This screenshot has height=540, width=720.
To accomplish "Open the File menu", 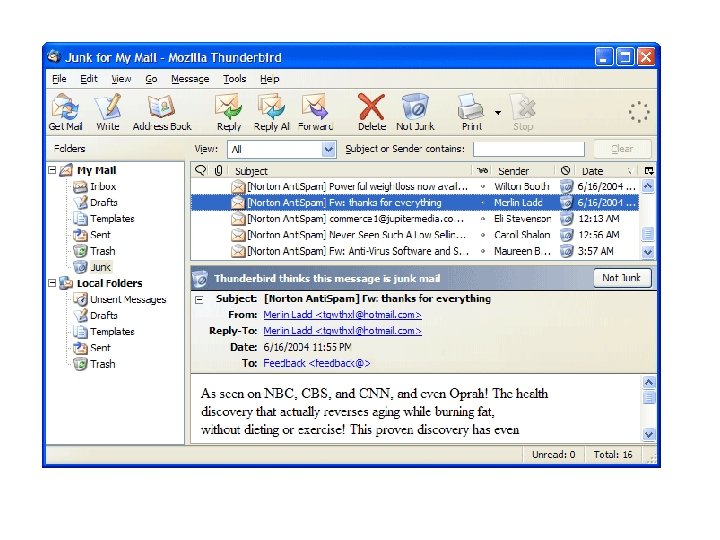I will (x=59, y=79).
